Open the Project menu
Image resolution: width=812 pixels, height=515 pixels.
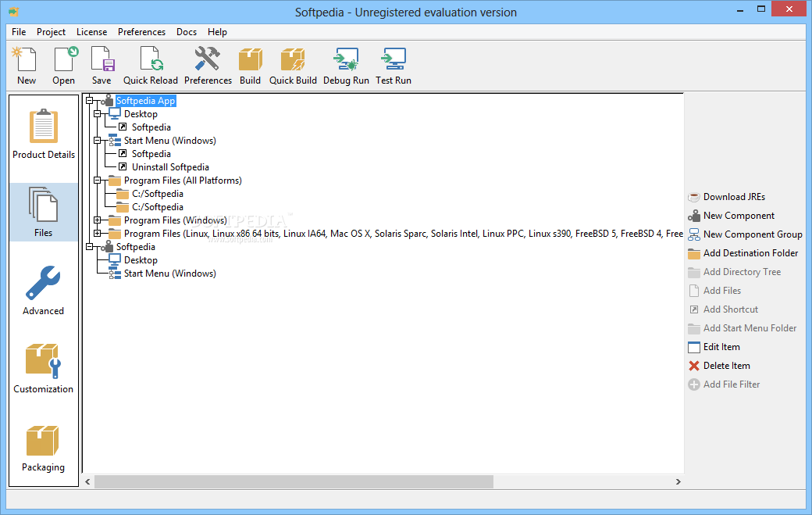click(51, 31)
